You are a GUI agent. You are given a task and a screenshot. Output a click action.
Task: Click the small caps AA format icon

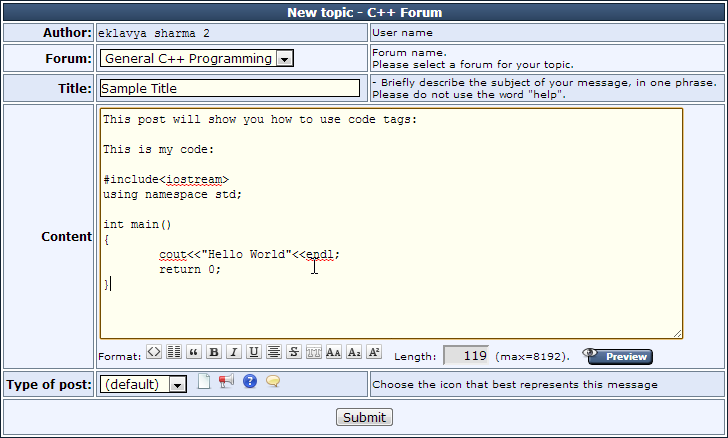pyautogui.click(x=334, y=352)
